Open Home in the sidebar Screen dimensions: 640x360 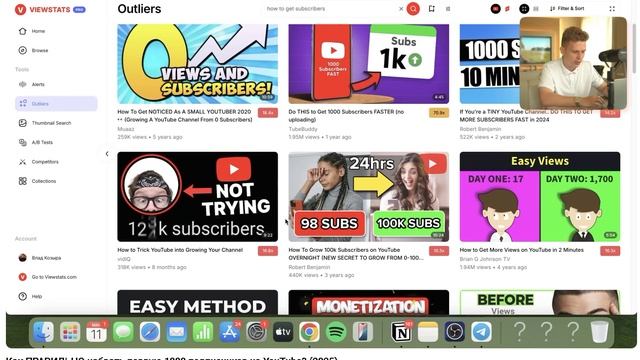coord(38,31)
